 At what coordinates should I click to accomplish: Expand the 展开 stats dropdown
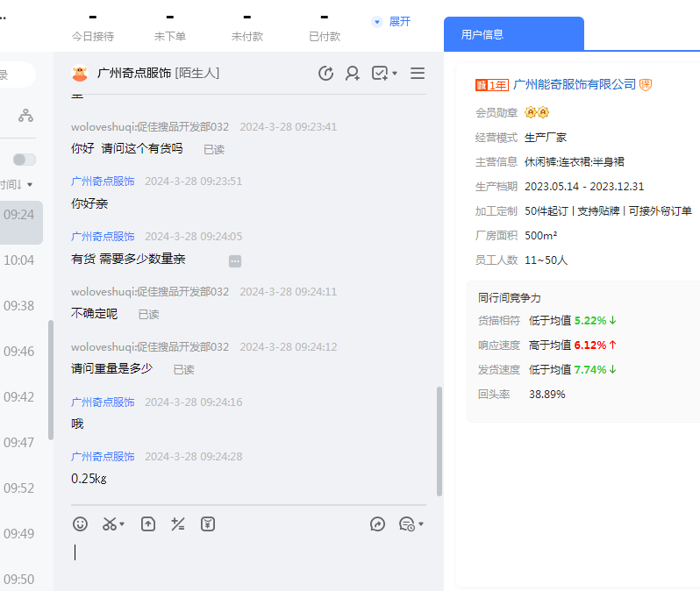pyautogui.click(x=391, y=21)
